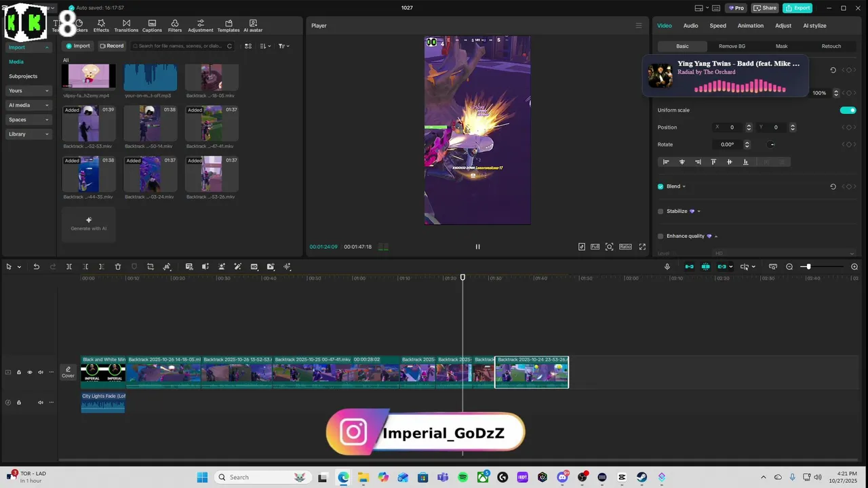Viewport: 868px width, 488px height.
Task: Switch media view with the grid view icon
Action: [248, 46]
